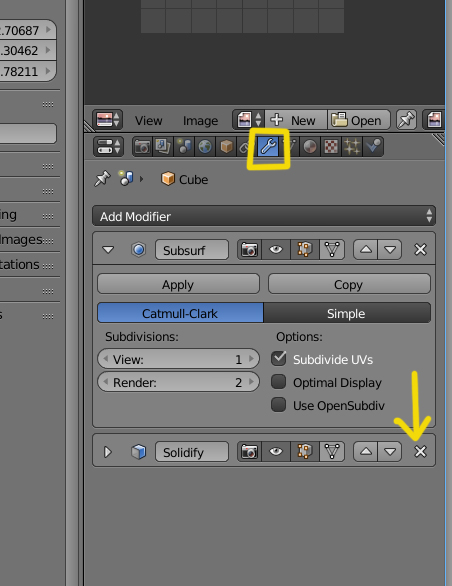
Task: Toggle Subsurf edit mode display
Action: [x=305, y=250]
